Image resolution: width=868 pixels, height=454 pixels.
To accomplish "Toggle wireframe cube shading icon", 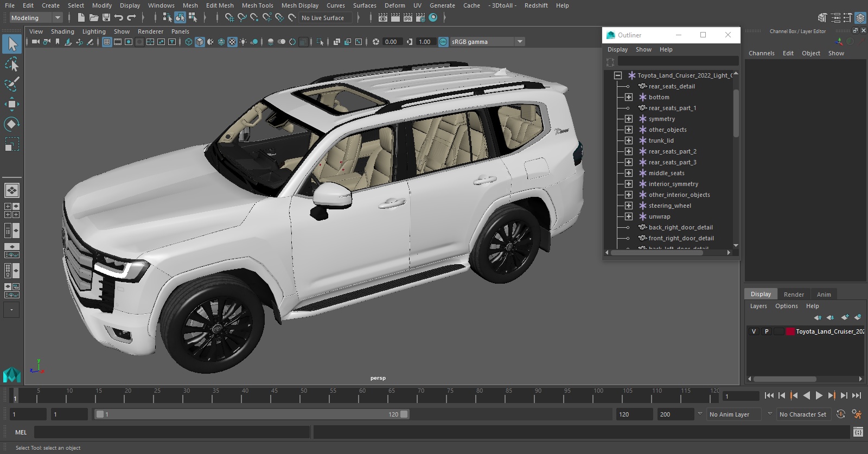I will (x=189, y=42).
